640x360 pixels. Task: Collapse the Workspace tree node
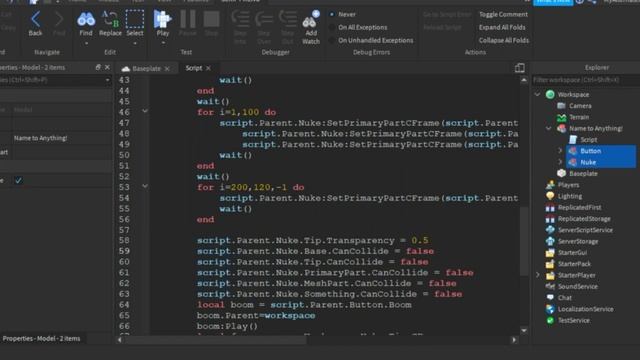click(x=537, y=94)
